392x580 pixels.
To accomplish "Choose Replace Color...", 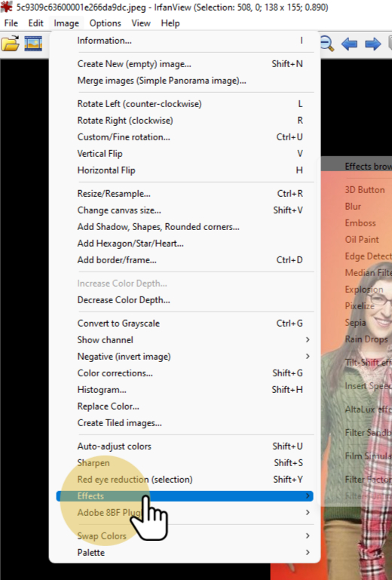I will [185, 407].
